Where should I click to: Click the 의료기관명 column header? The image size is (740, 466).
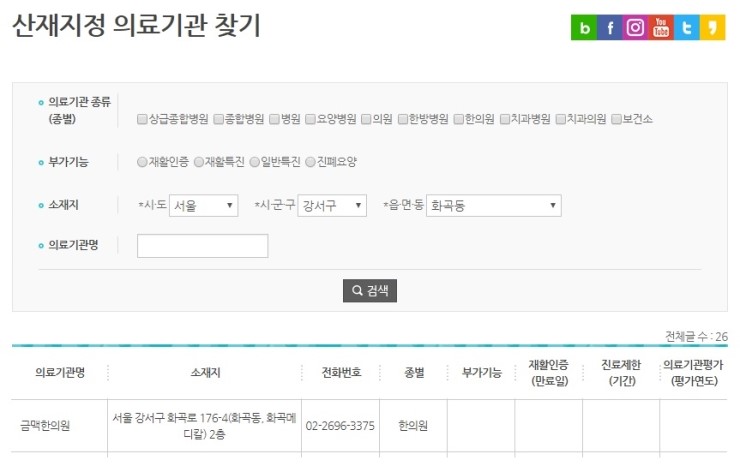pyautogui.click(x=59, y=373)
